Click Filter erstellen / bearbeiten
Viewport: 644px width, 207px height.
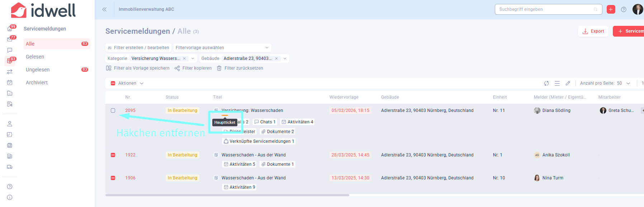138,48
